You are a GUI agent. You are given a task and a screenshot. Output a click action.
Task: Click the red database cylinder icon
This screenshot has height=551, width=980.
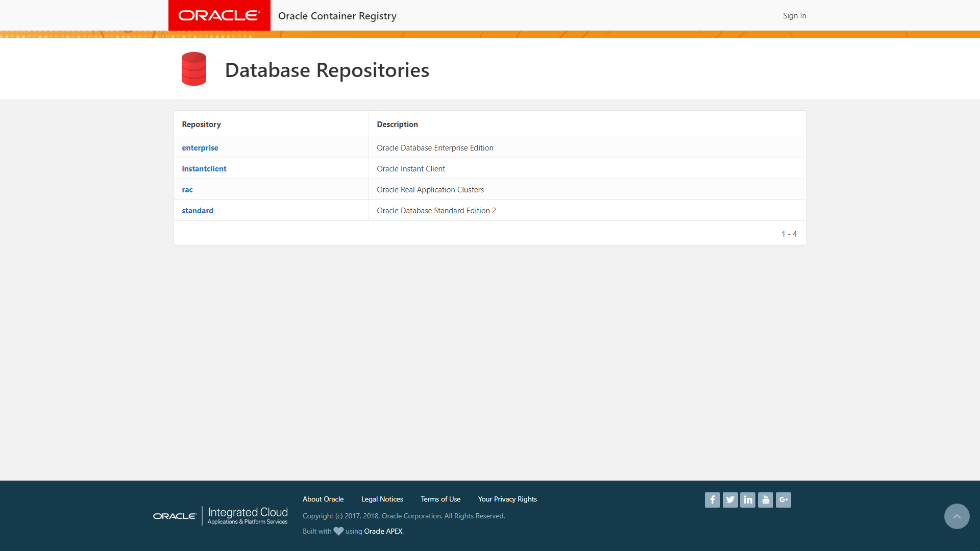[x=194, y=69]
